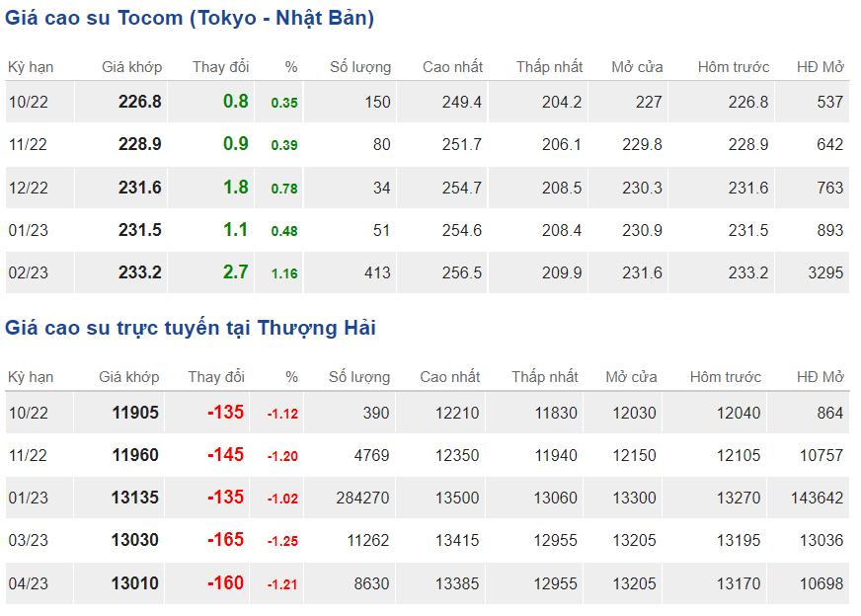Select the 04/23 term in Thượng Hải table
This screenshot has height=616, width=861.
28,583
